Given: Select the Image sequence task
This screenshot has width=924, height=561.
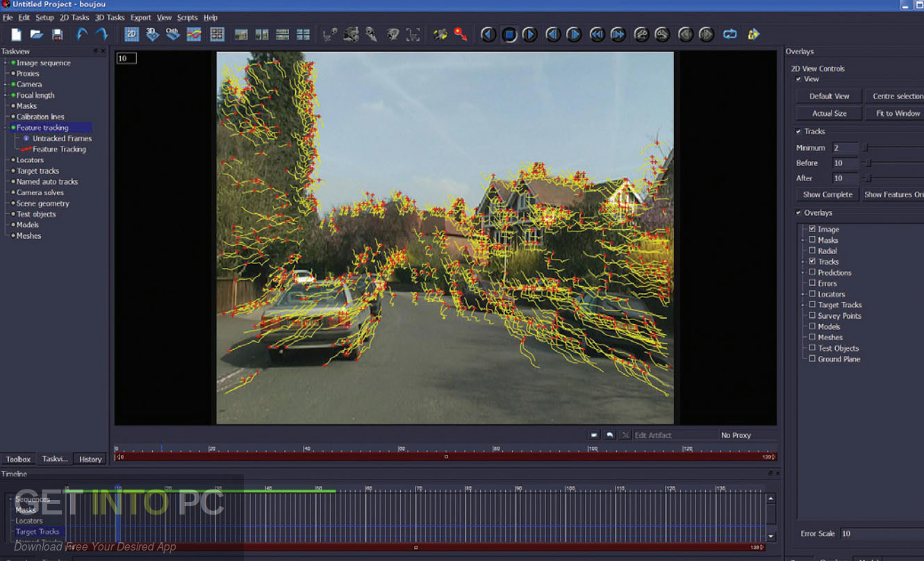Looking at the screenshot, I should (x=44, y=62).
